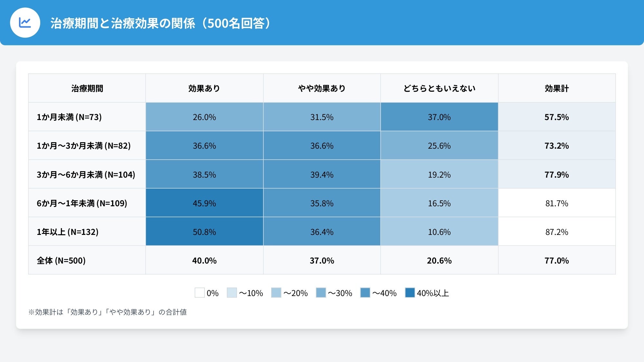Click the 40%以上 dark blue legend swatch
Viewport: 644px width, 362px height.
click(410, 293)
